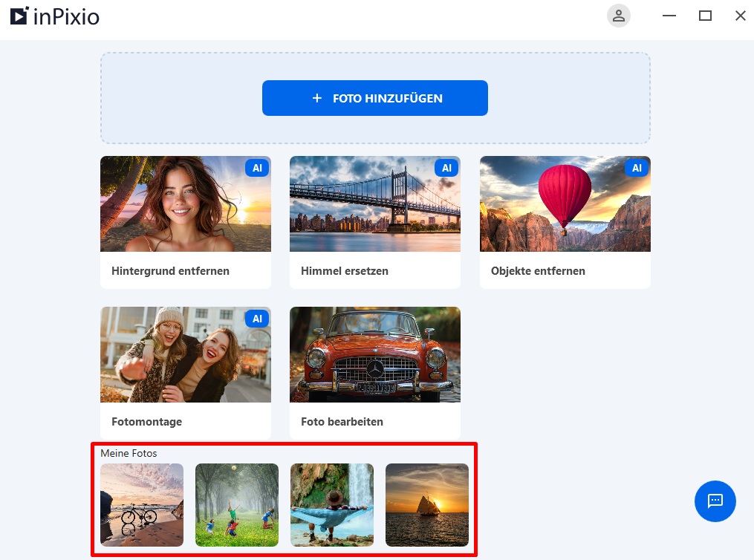This screenshot has height=560, width=754.
Task: Click AI badge on Fotomontage card
Action: 257,319
